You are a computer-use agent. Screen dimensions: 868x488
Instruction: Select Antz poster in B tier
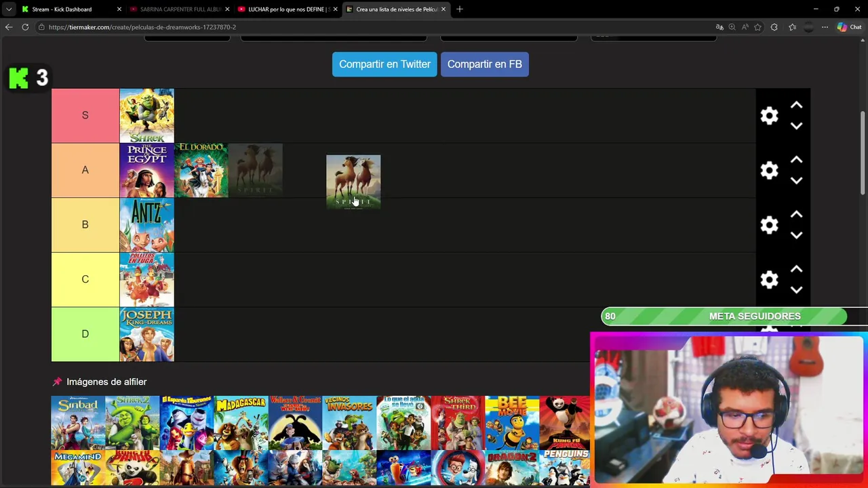coord(146,224)
